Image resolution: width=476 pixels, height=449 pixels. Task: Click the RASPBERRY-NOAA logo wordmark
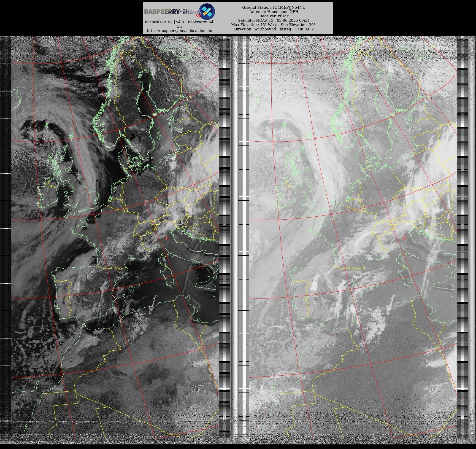coord(173,12)
